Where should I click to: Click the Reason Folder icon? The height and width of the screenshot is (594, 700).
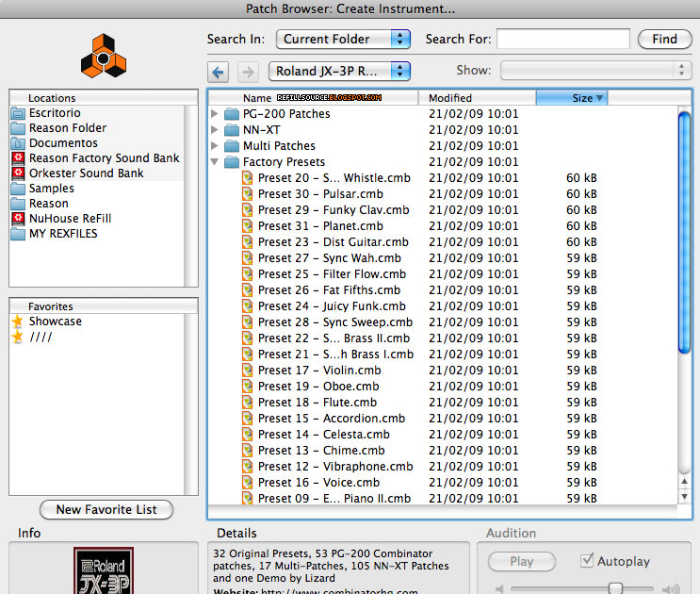(18, 128)
